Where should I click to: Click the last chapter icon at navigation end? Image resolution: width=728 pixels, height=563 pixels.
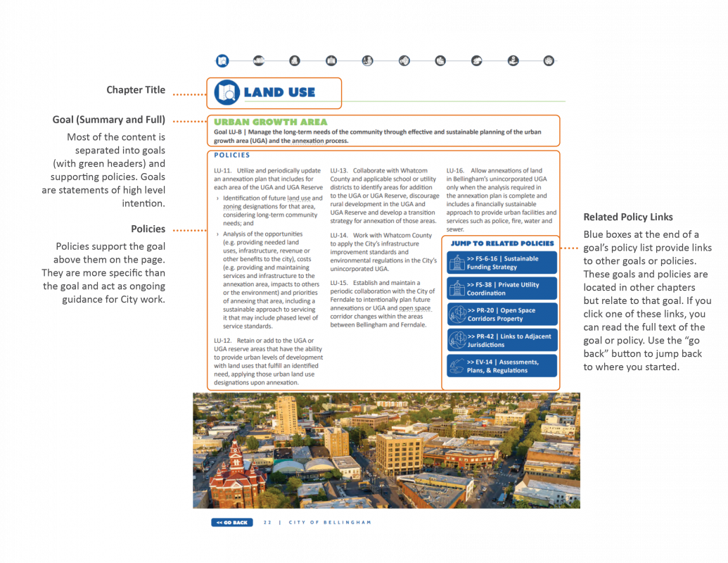(549, 61)
